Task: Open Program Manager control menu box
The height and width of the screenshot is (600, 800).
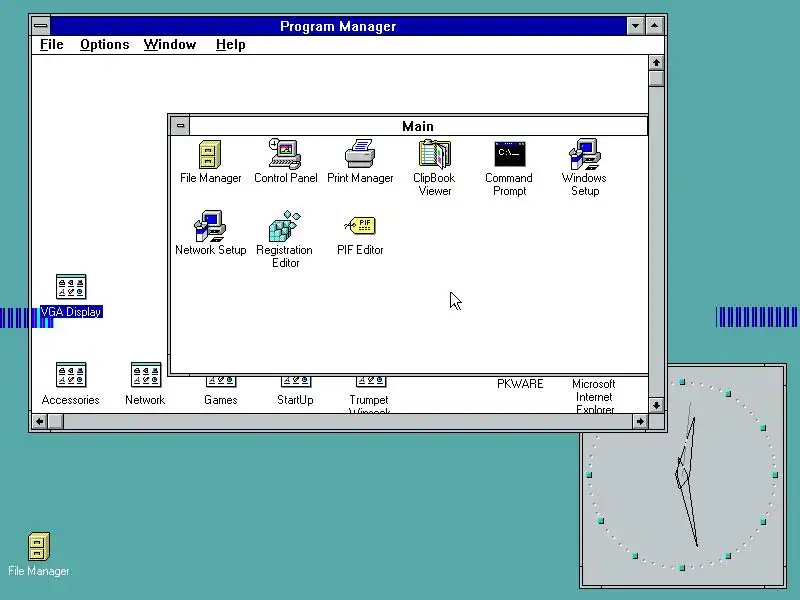Action: pos(41,26)
